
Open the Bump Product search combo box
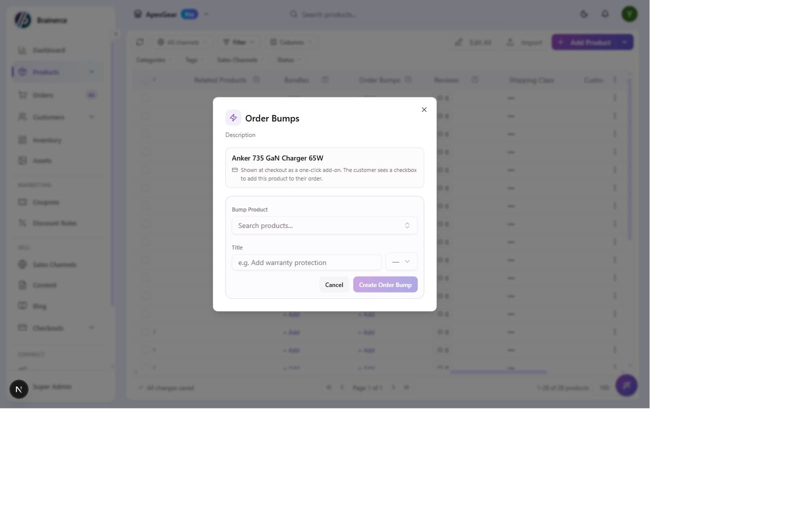pyautogui.click(x=324, y=225)
